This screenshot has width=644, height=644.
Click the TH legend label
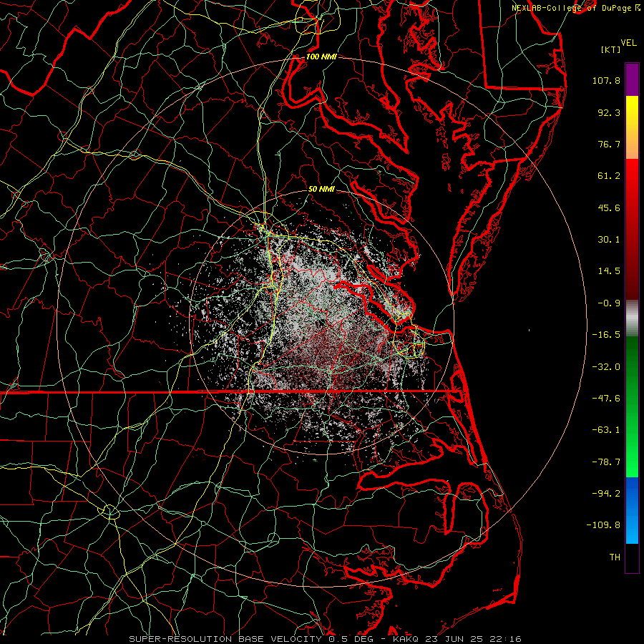tap(615, 557)
